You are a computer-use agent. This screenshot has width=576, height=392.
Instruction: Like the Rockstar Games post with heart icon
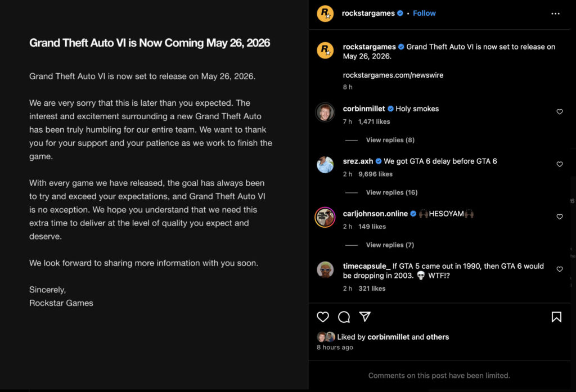pyautogui.click(x=323, y=317)
